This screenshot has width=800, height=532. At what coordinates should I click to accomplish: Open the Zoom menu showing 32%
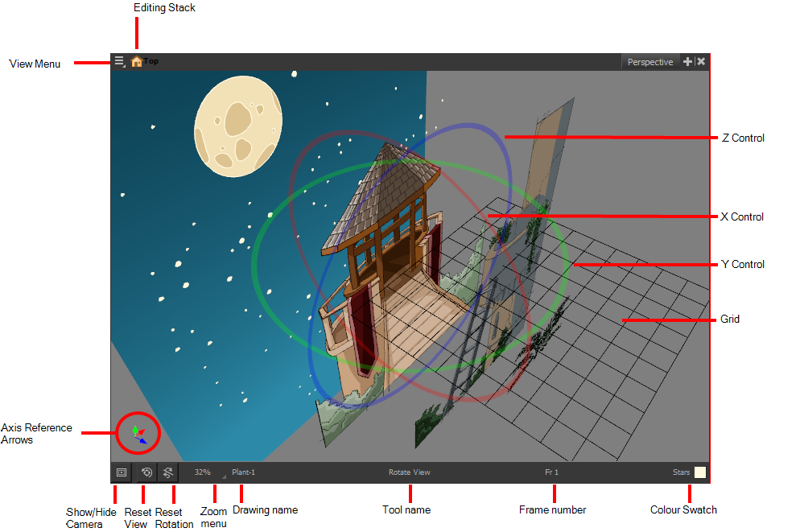(x=202, y=472)
